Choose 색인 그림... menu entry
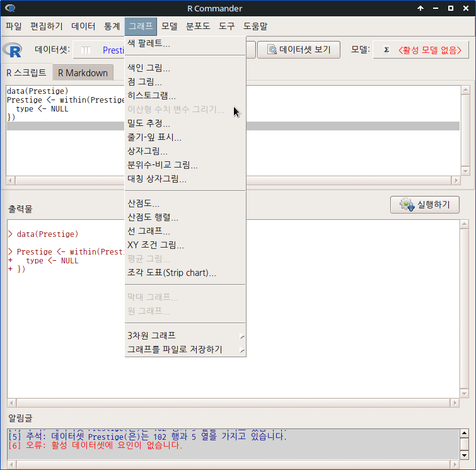The width and height of the screenshot is (476, 470). click(x=185, y=67)
